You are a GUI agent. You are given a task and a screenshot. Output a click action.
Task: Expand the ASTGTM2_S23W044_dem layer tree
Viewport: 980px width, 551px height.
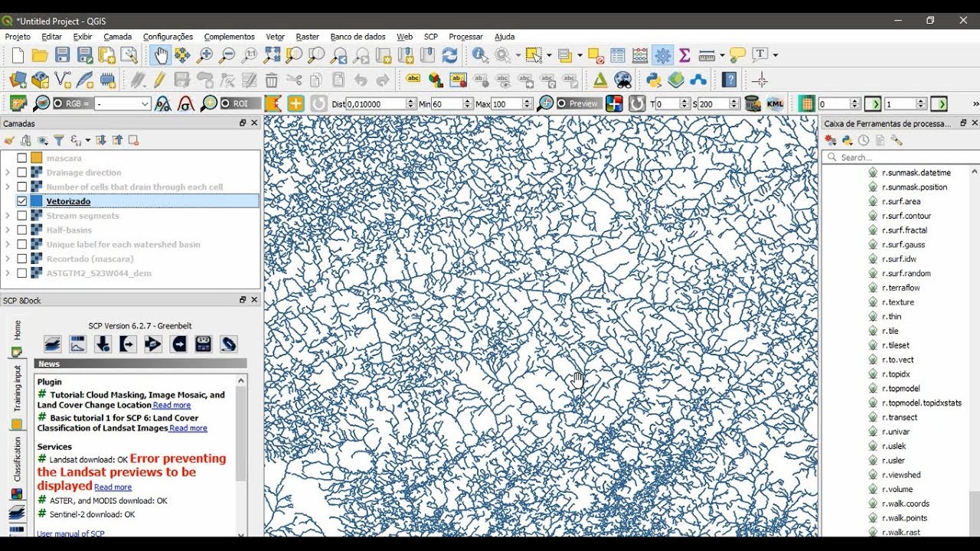click(8, 273)
